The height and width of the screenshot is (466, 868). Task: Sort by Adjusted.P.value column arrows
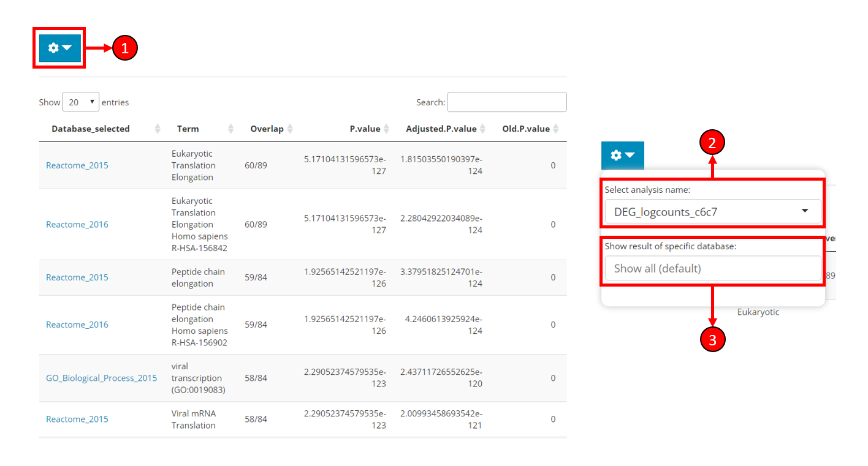[482, 129]
